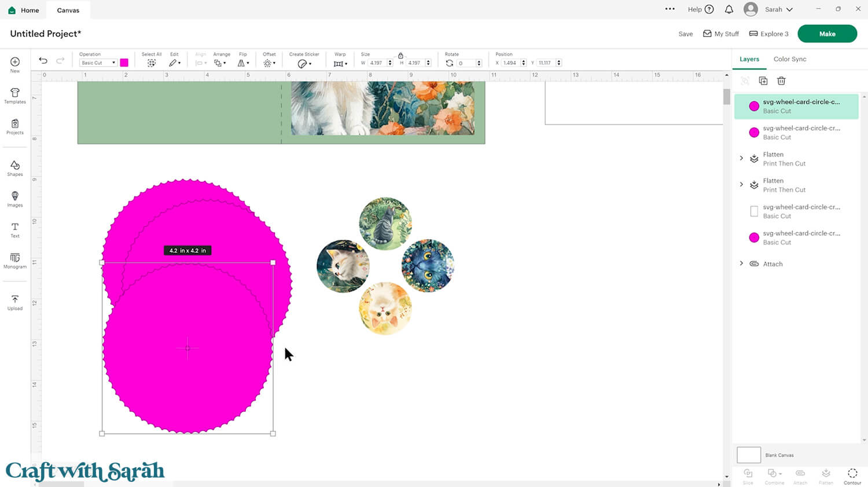The width and height of the screenshot is (868, 487).
Task: Open the Combine dropdown
Action: [774, 476]
